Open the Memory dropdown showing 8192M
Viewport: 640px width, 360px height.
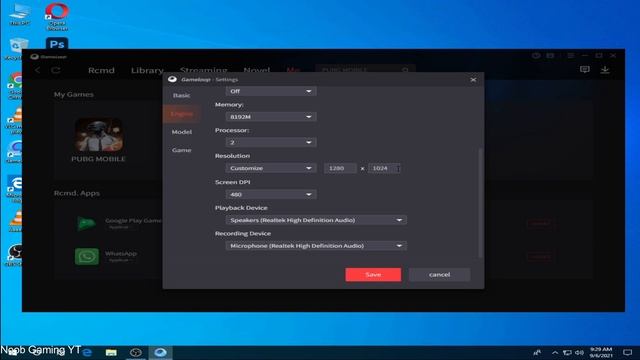tap(271, 117)
